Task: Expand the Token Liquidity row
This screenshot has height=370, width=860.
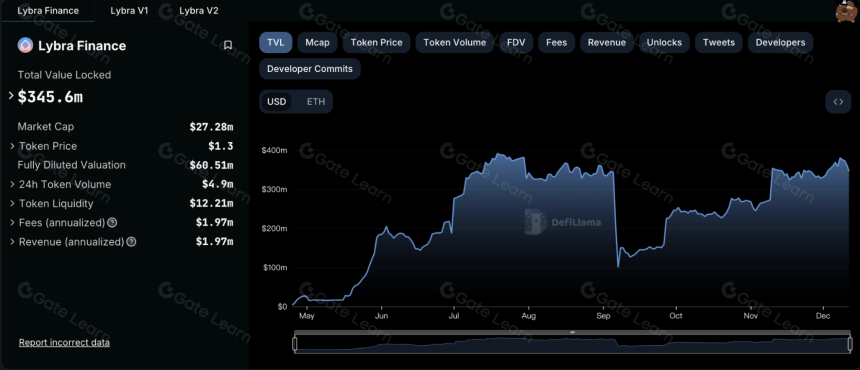Action: click(x=13, y=203)
